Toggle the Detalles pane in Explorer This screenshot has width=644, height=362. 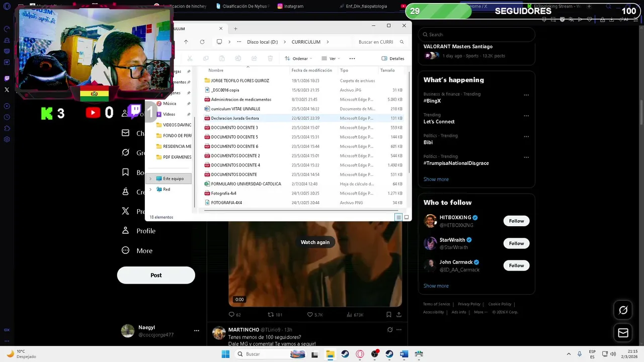point(393,58)
